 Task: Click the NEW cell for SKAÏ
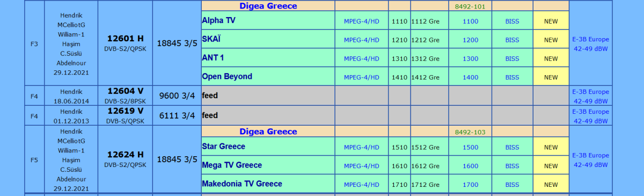[x=551, y=40]
